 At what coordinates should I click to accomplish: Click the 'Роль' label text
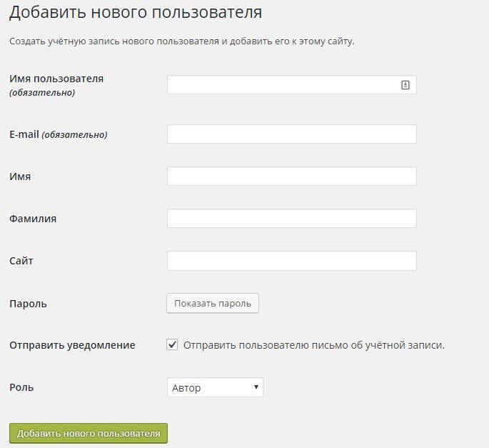[x=21, y=387]
